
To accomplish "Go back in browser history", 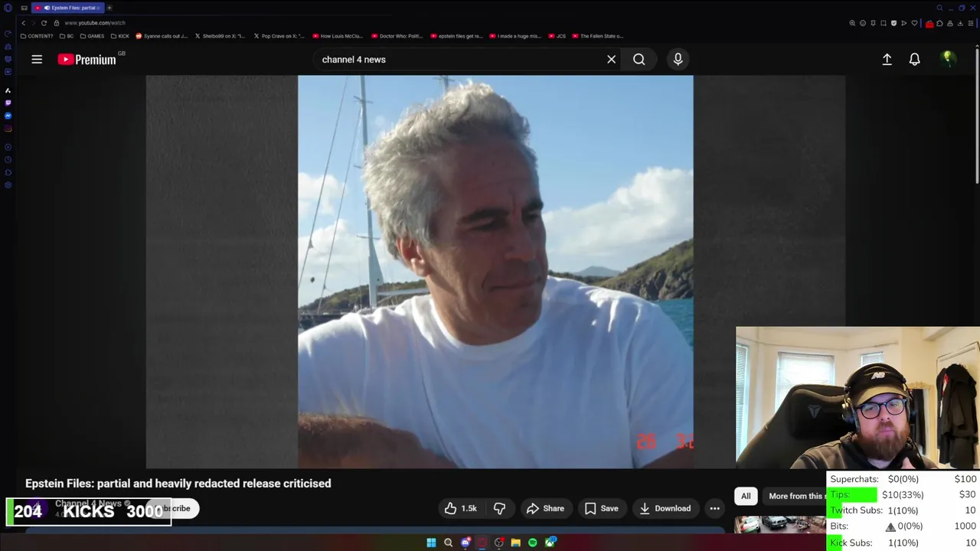I will pyautogui.click(x=23, y=23).
